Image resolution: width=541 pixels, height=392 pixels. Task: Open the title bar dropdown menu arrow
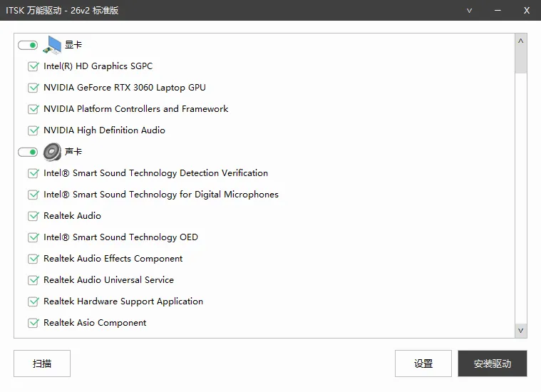click(x=469, y=11)
